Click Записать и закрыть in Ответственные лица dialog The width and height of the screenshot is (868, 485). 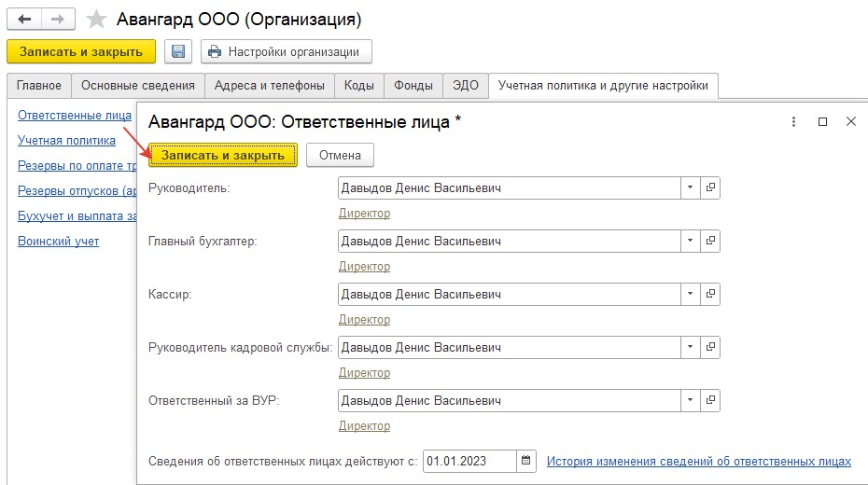coord(223,156)
